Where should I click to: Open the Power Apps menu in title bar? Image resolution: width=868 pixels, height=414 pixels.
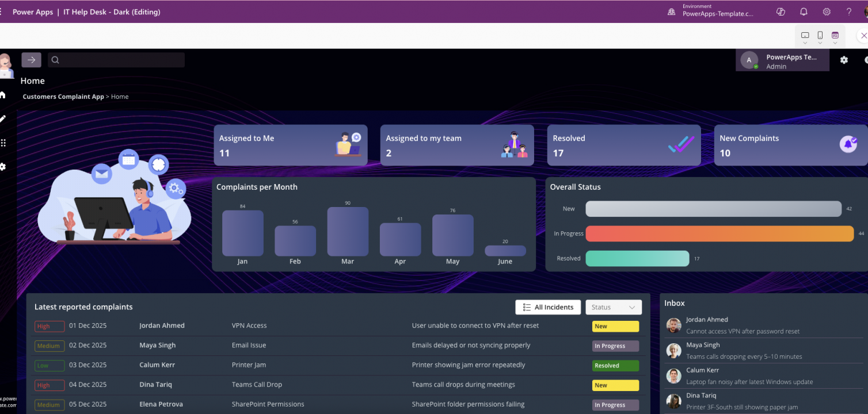pyautogui.click(x=33, y=11)
